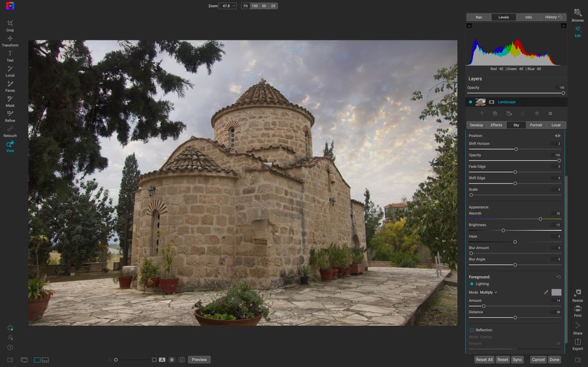Select the Retouch tool
This screenshot has width=588, height=367.
pyautogui.click(x=10, y=131)
